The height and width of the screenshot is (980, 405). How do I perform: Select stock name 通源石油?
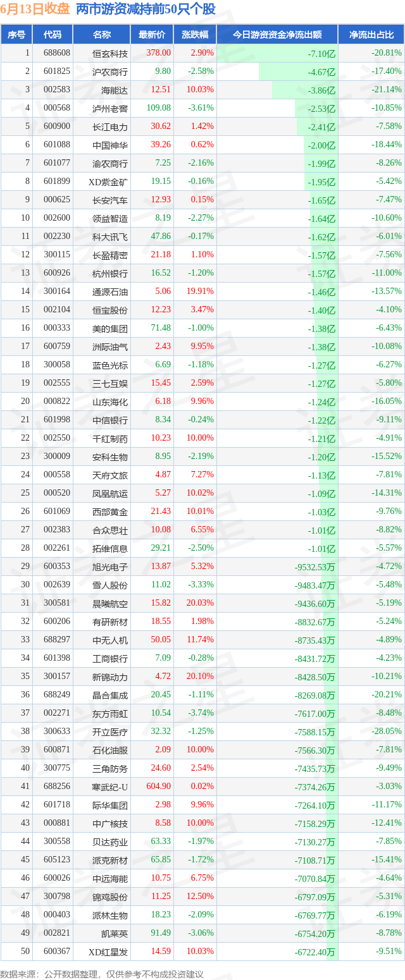point(110,291)
